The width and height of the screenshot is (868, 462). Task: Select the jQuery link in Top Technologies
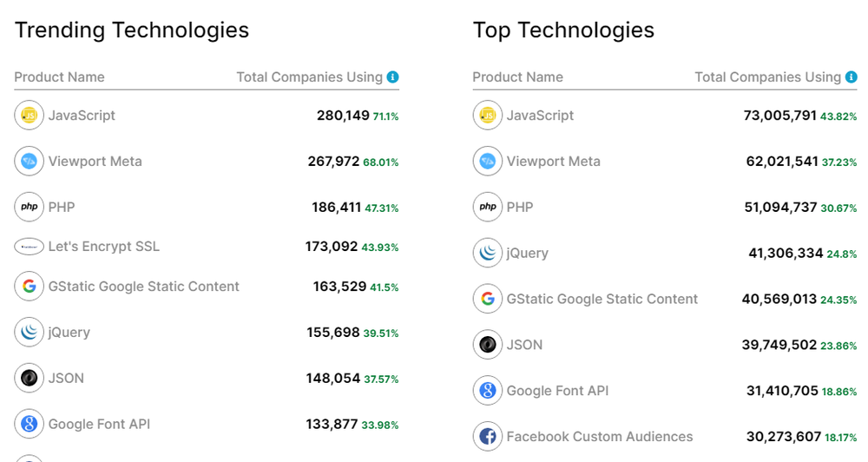[x=527, y=254]
